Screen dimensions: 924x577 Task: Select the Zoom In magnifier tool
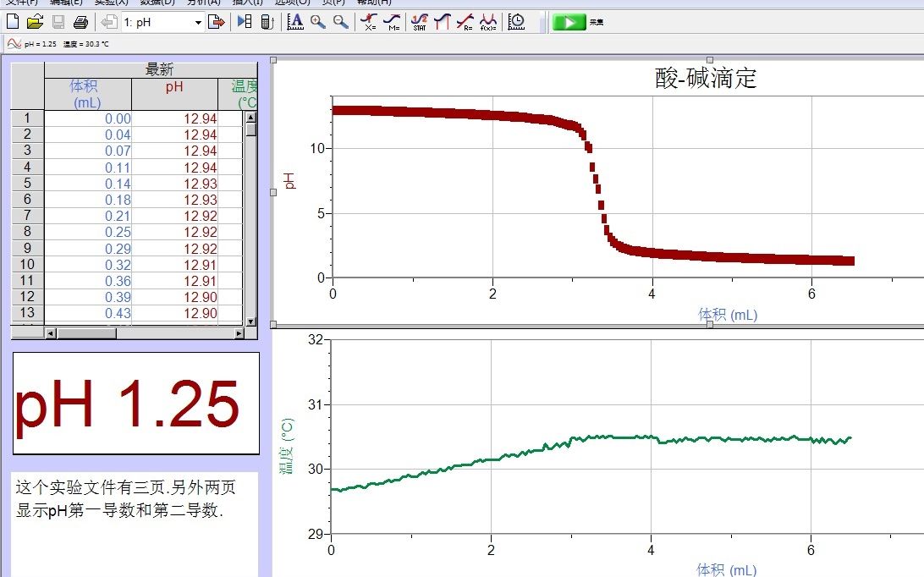click(317, 21)
